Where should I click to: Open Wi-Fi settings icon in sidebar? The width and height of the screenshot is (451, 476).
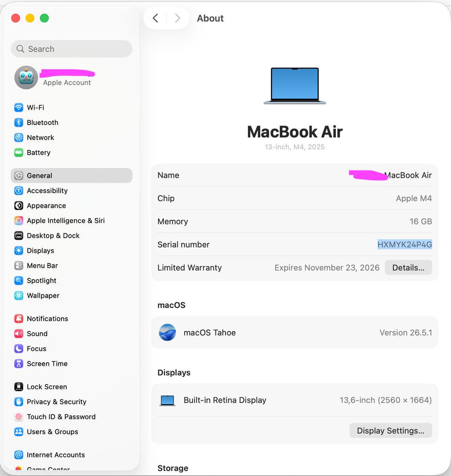pyautogui.click(x=18, y=108)
